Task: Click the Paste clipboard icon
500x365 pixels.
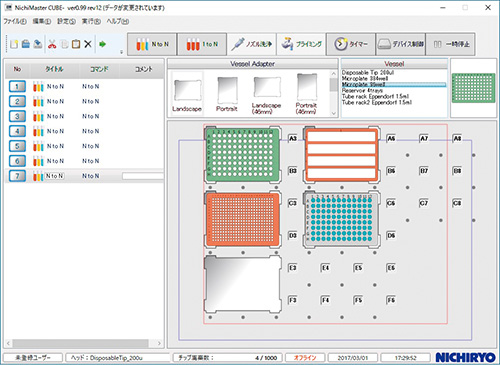Action: point(76,44)
